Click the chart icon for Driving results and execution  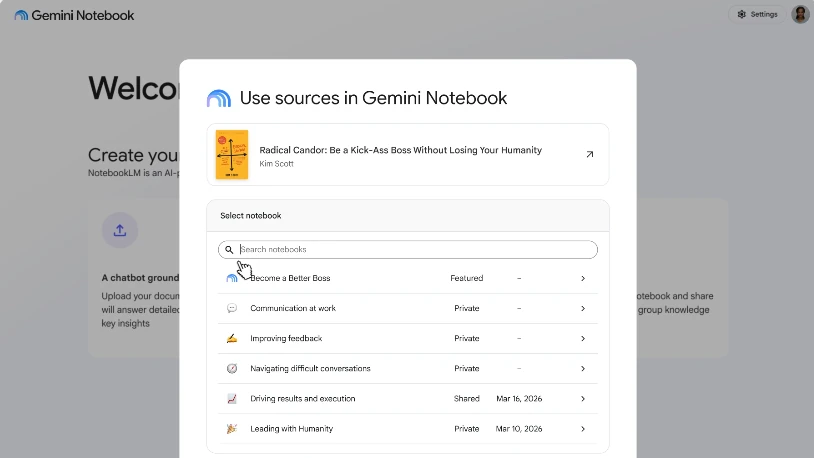(x=232, y=399)
